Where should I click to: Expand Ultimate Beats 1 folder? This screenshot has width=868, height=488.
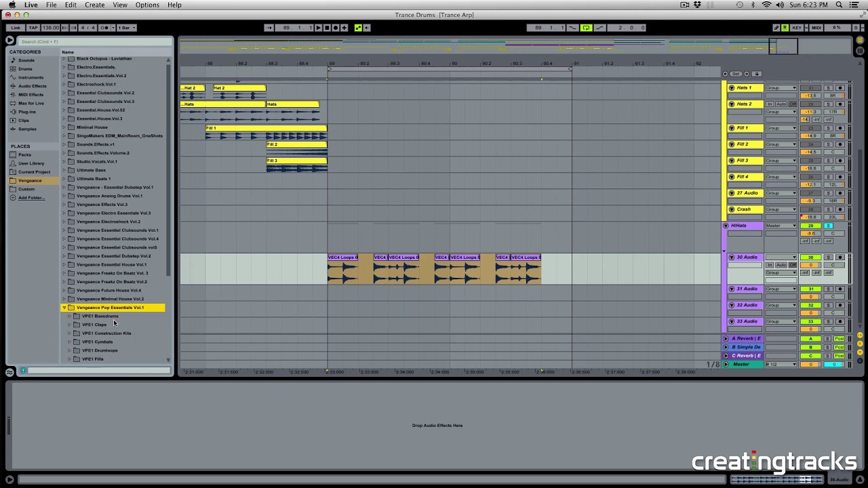click(64, 179)
